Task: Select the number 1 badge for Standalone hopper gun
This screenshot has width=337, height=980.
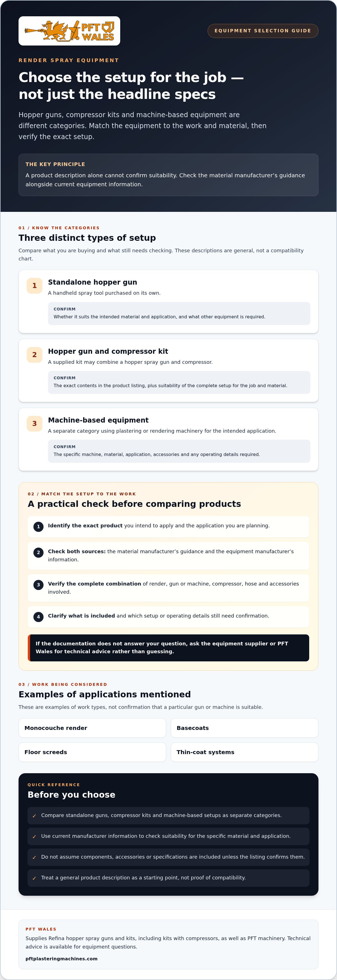Action: tap(35, 286)
